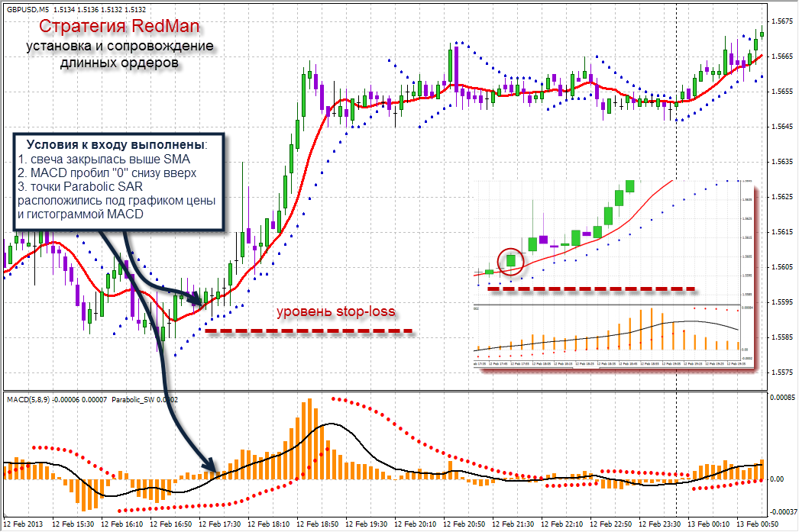Click the red-circled candle in the inset
Image resolution: width=799 pixels, height=532 pixels.
[511, 262]
